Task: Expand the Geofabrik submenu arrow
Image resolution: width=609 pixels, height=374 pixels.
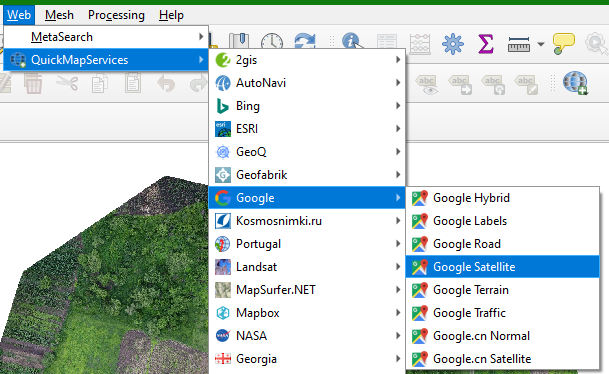Action: [x=398, y=175]
